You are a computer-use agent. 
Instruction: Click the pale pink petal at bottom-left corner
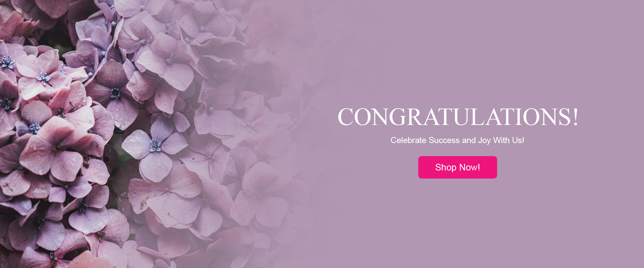click(x=88, y=261)
